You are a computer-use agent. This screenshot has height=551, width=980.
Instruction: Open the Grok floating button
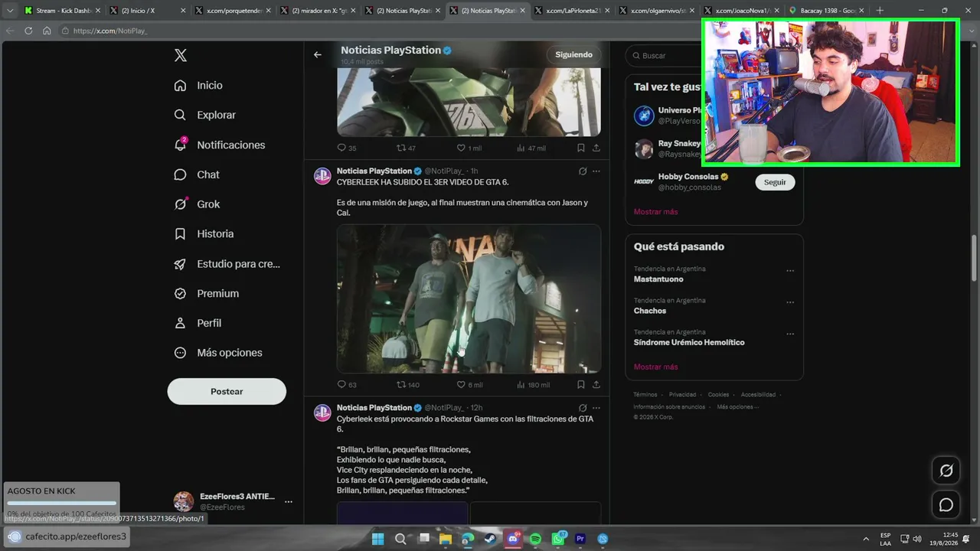click(946, 471)
